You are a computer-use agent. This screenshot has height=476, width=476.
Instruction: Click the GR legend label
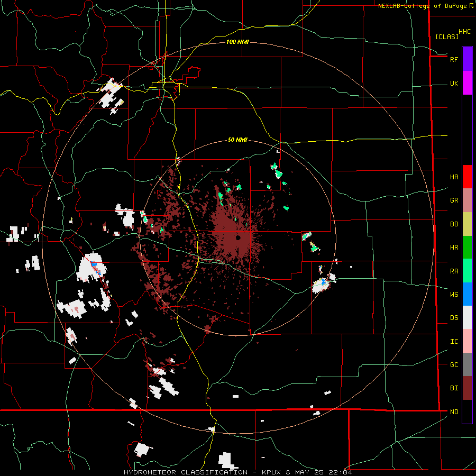[x=454, y=200]
